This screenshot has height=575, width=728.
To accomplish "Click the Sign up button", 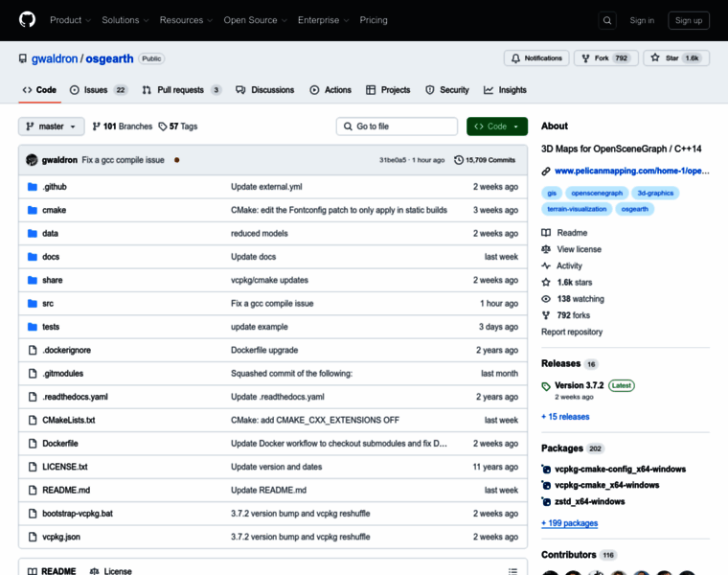I will tap(688, 20).
